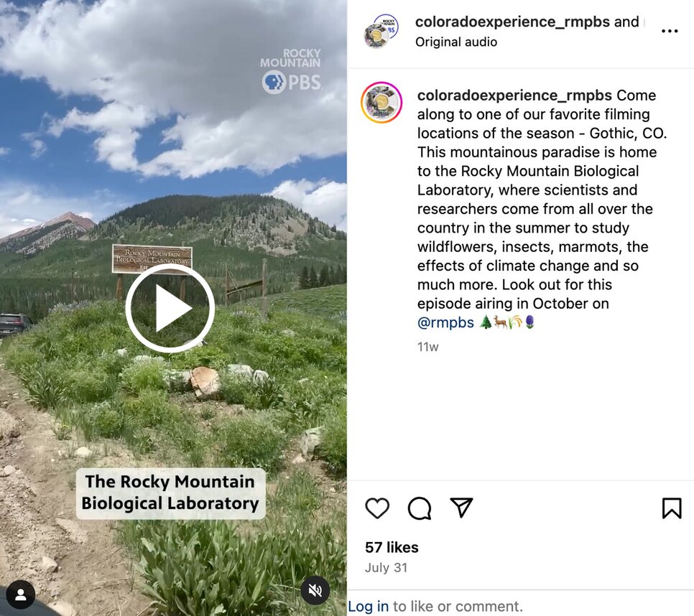694x616 pixels.
Task: Open the July 31 post date
Action: 386,568
